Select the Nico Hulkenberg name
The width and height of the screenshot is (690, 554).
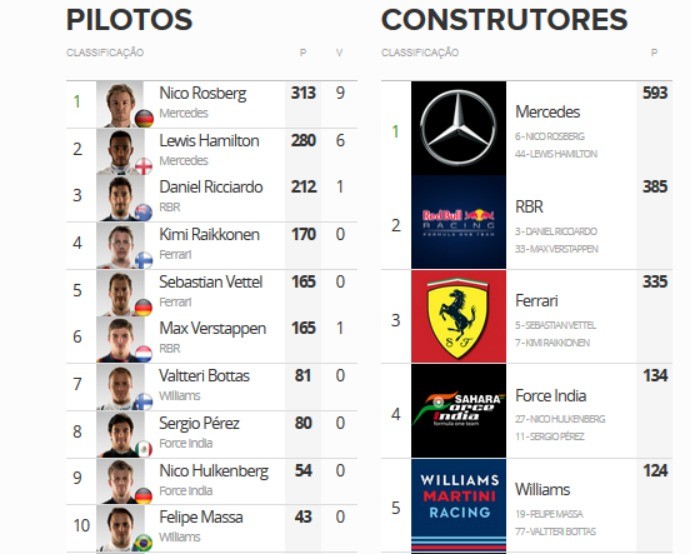pos(213,471)
